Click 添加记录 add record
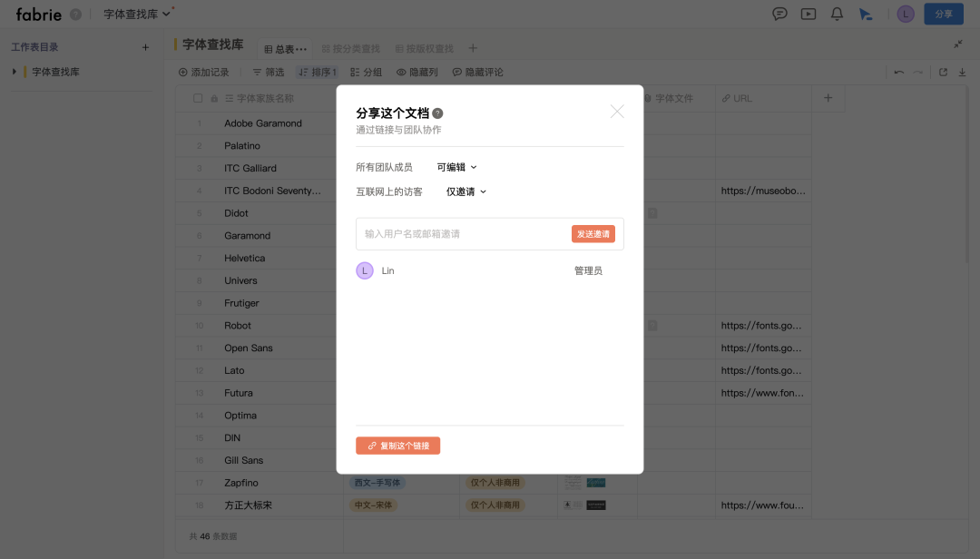 tap(204, 73)
